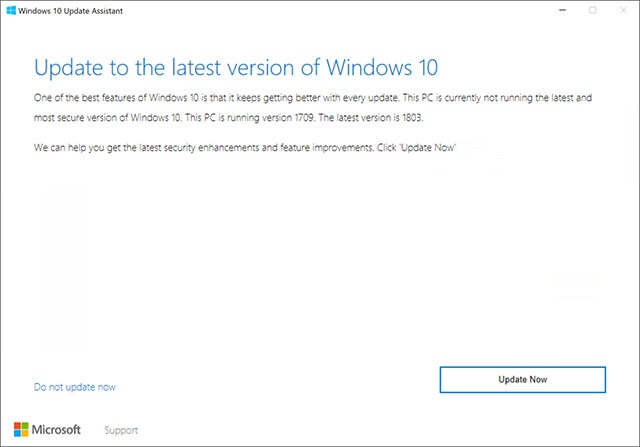Choose the Do not update now link
This screenshot has width=640, height=447.
tap(75, 387)
